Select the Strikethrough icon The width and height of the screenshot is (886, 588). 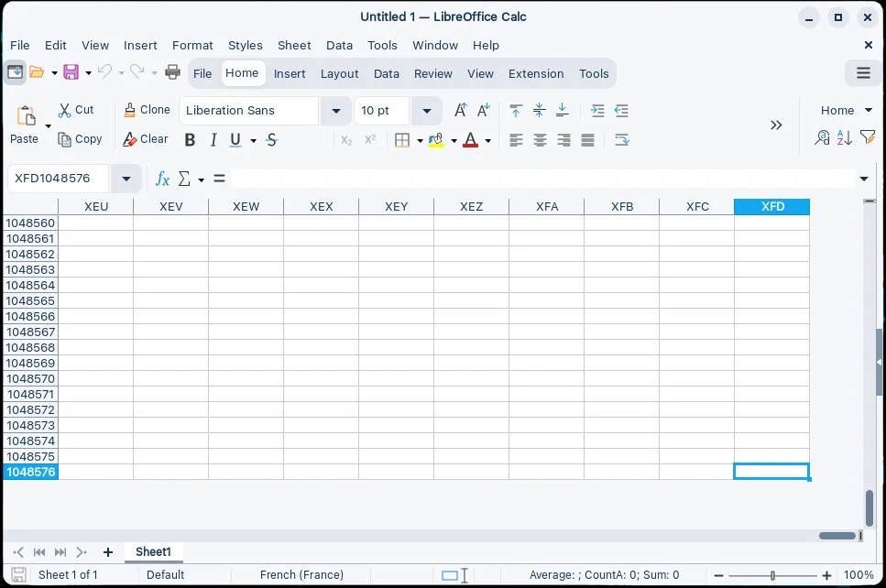[271, 139]
